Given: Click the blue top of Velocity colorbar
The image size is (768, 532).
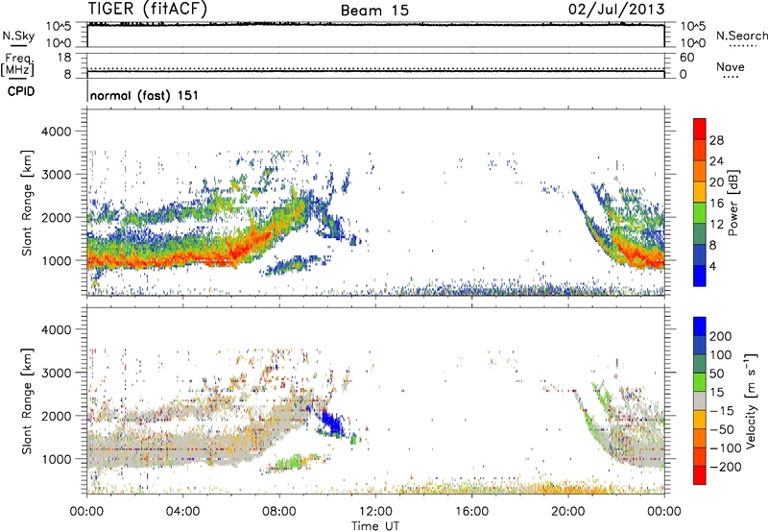Looking at the screenshot, I should [x=700, y=326].
